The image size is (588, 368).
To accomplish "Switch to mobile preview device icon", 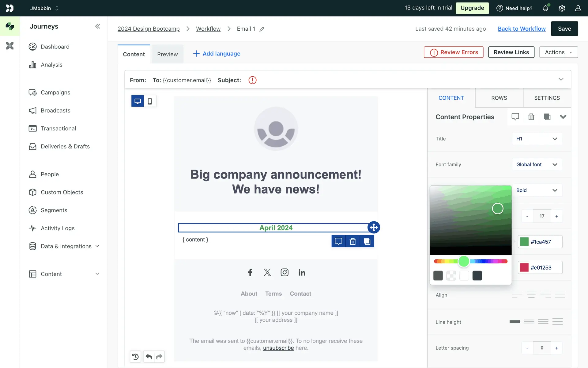I will pos(150,101).
